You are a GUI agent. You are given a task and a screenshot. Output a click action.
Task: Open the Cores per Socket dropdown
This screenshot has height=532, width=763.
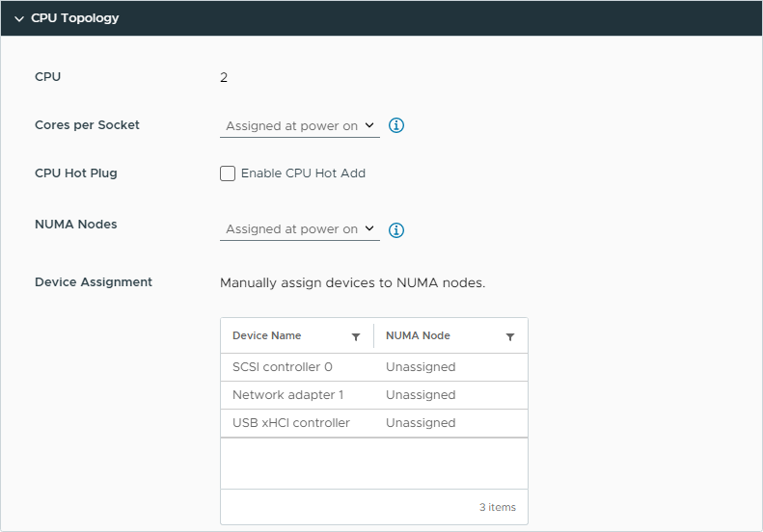tap(300, 126)
